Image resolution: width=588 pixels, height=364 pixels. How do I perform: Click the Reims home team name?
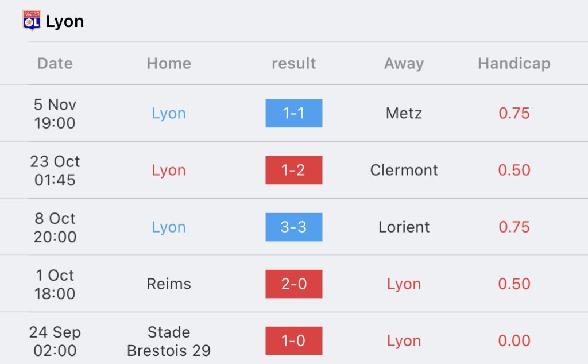169,284
